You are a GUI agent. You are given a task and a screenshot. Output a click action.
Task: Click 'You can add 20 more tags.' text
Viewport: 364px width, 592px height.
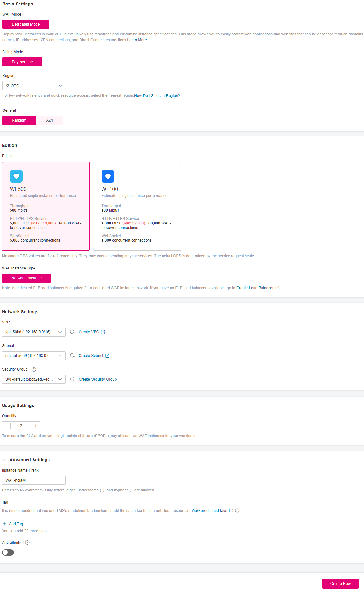click(25, 531)
